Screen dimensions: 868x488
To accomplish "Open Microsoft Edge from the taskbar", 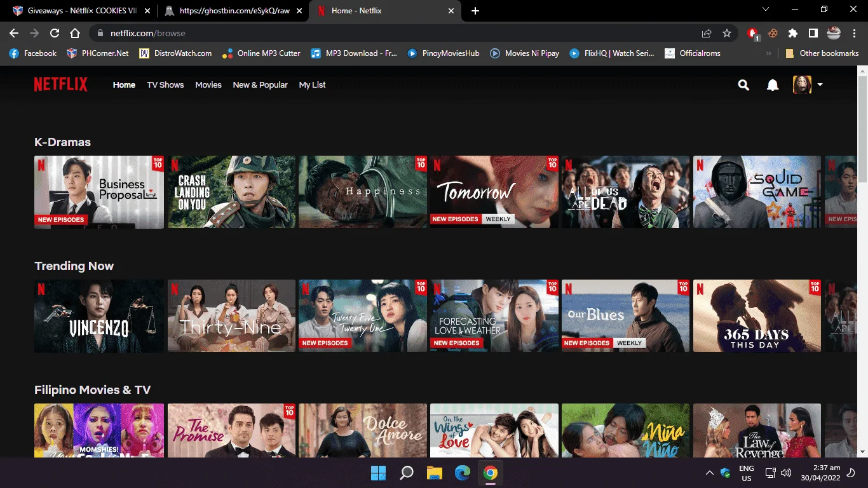I will [x=462, y=473].
